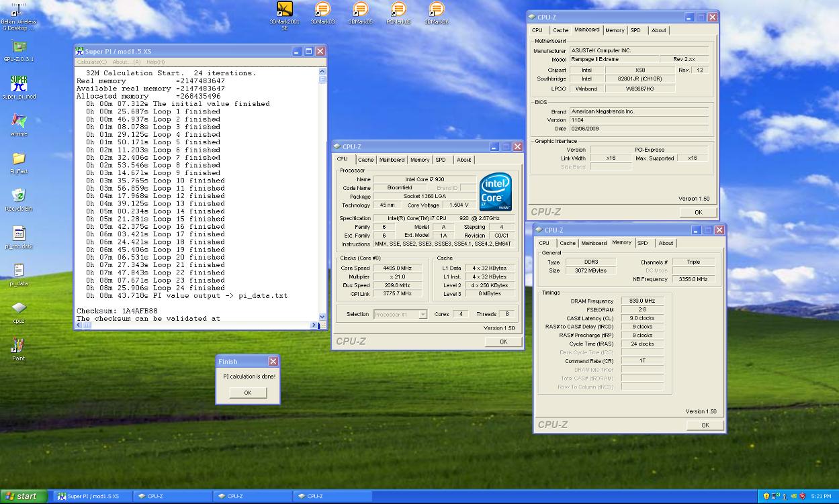This screenshot has width=839, height=504.
Task: Launch the PCMark05 shortcut
Action: [x=398, y=13]
